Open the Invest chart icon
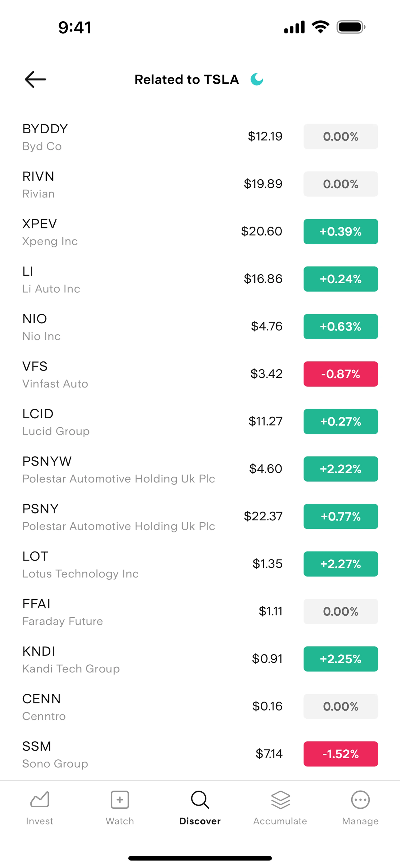 click(39, 799)
